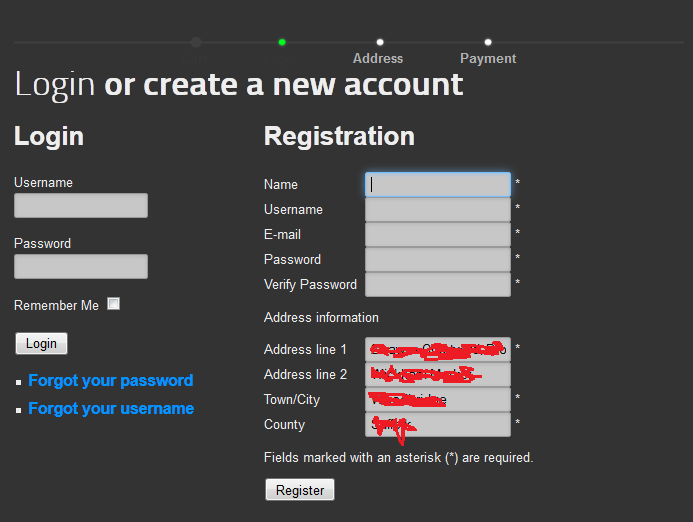Go to the Address checkout step
The width and height of the screenshot is (693, 522).
pyautogui.click(x=378, y=58)
